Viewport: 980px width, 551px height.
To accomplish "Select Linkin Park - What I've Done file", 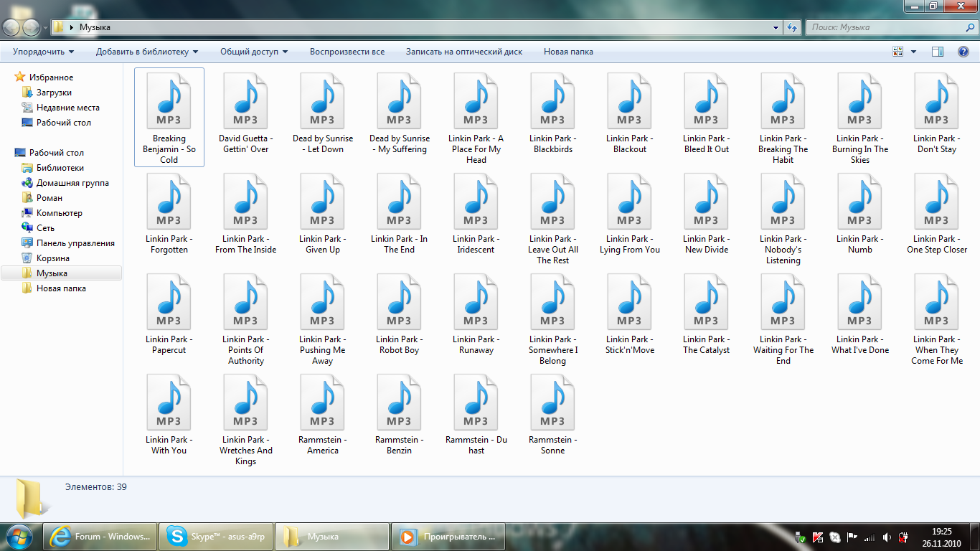I will coord(859,314).
